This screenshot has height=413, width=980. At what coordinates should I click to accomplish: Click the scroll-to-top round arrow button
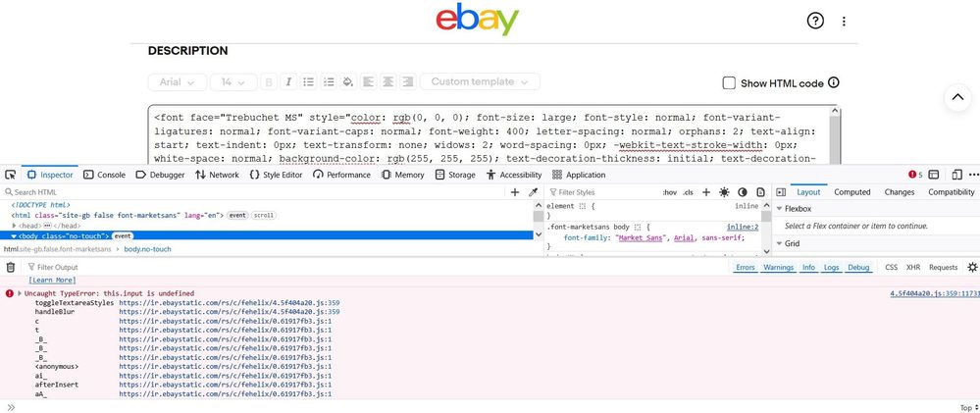pos(957,97)
